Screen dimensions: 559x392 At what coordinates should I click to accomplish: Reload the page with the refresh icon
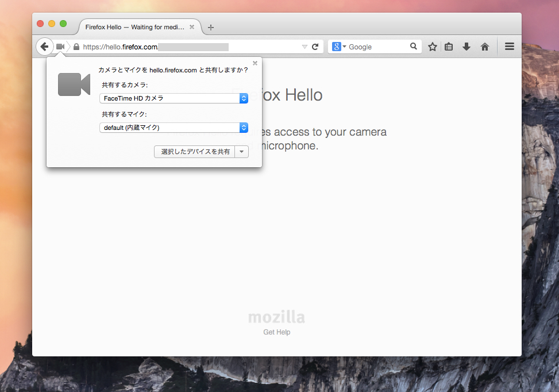click(315, 47)
